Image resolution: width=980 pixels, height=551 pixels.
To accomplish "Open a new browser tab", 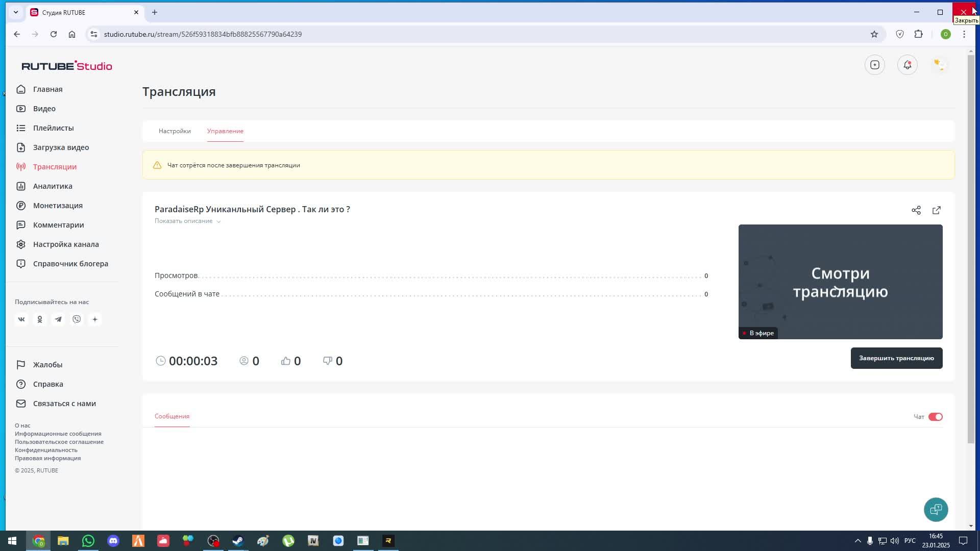I will click(155, 12).
